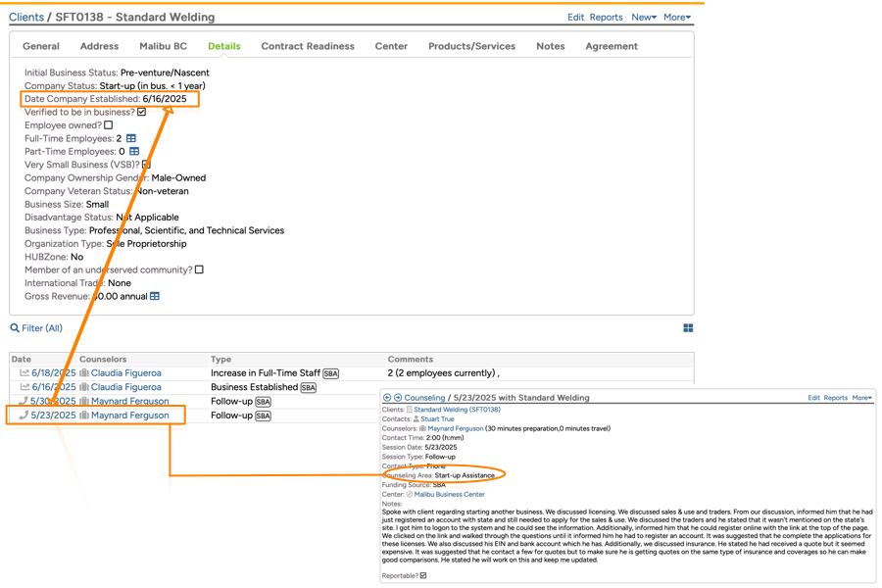Click the Clients breadcrumb link
This screenshot has width=882, height=588.
[26, 18]
